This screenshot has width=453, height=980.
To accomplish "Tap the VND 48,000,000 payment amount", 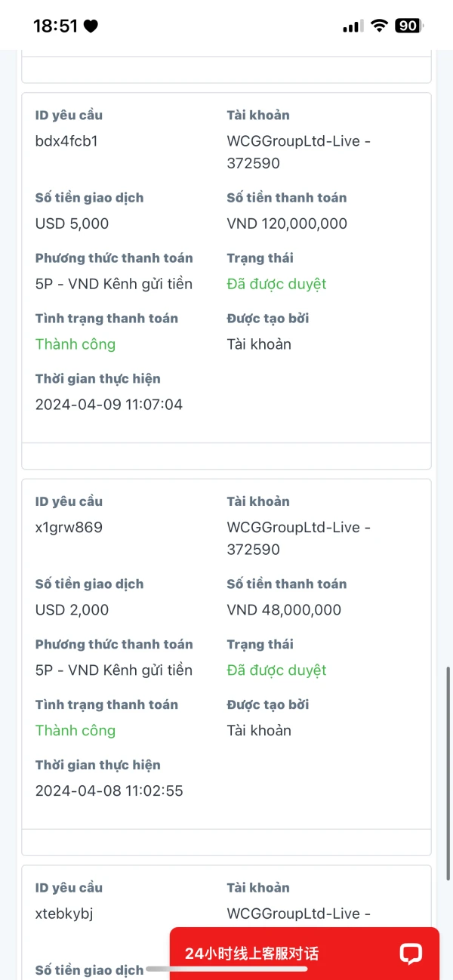I will coord(284,610).
